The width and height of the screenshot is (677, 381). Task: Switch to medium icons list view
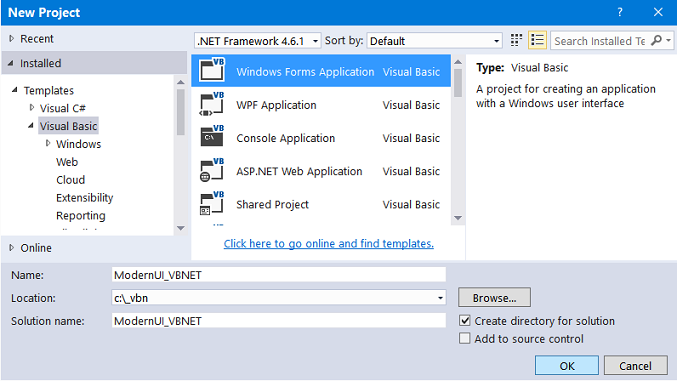(538, 41)
